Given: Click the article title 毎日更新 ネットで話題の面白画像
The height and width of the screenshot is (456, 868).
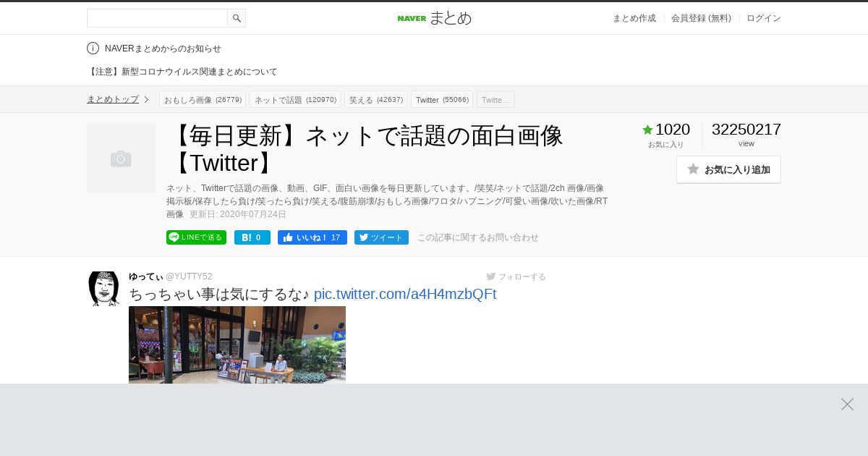Looking at the screenshot, I should click(365, 148).
